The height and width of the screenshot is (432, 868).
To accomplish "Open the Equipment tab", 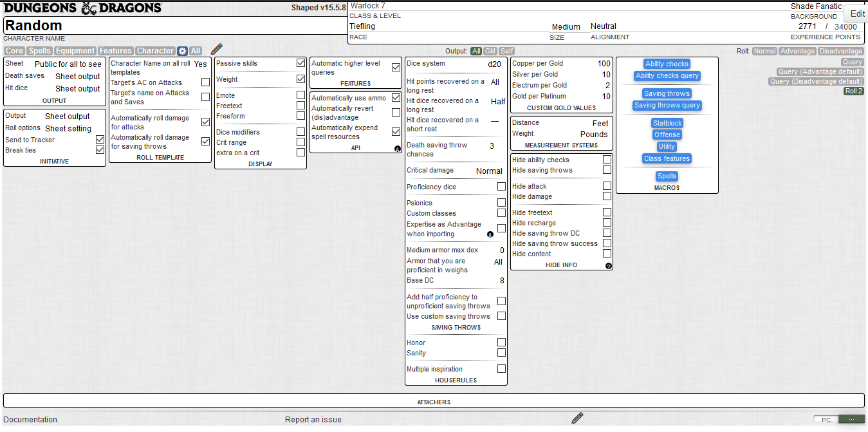I will pyautogui.click(x=75, y=51).
